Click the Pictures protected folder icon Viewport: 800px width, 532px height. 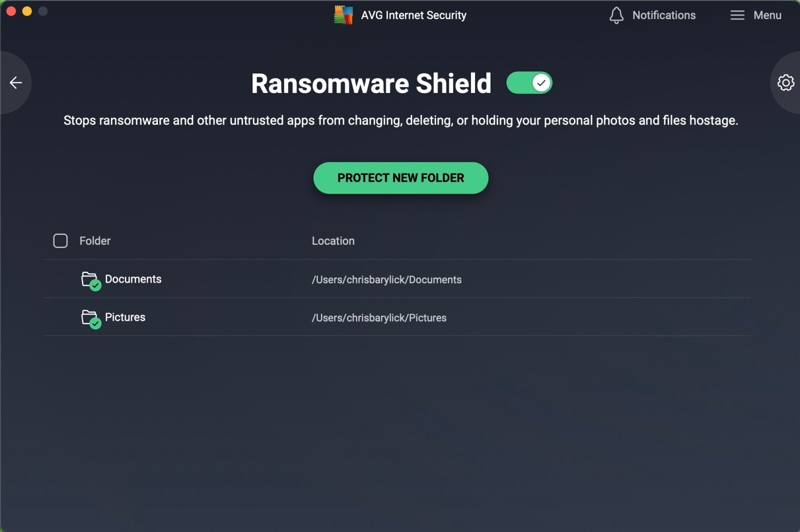pos(90,318)
